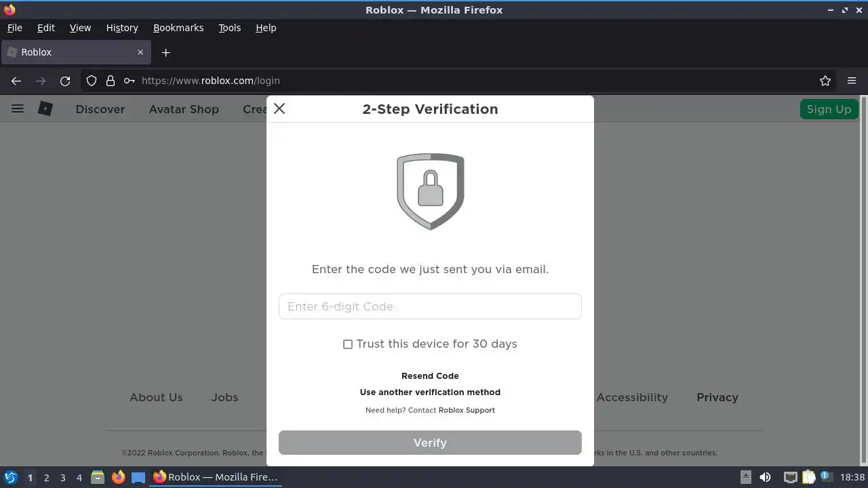The image size is (868, 488).
Task: Go to the Discover page link
Action: tap(100, 109)
